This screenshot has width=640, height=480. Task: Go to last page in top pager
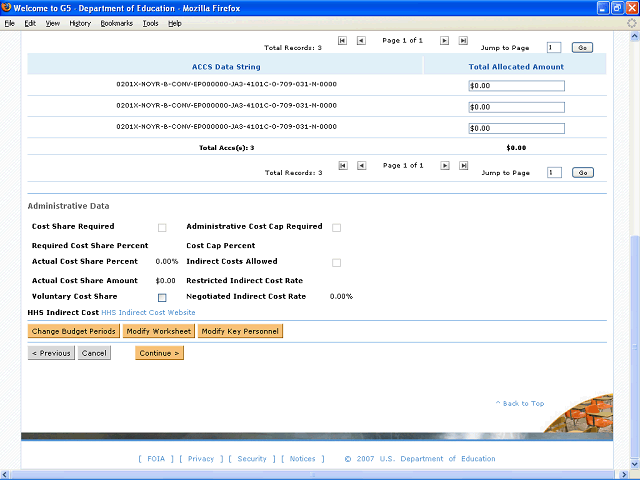[x=463, y=40]
